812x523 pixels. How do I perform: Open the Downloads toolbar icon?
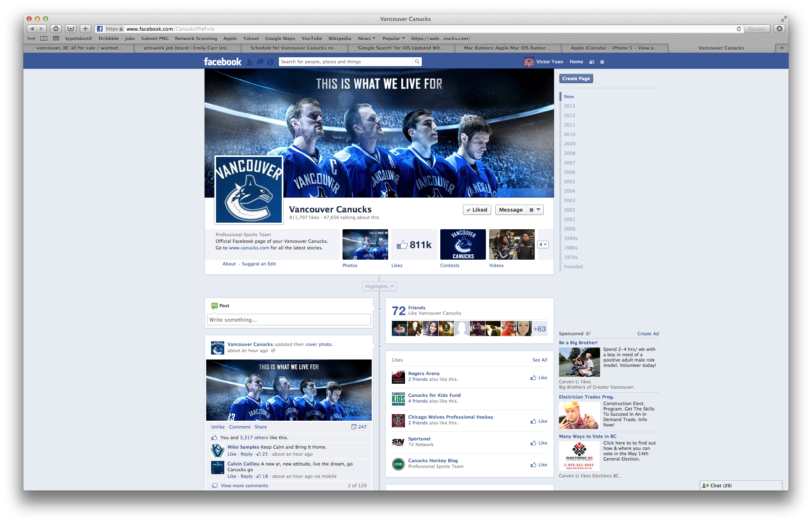click(780, 29)
